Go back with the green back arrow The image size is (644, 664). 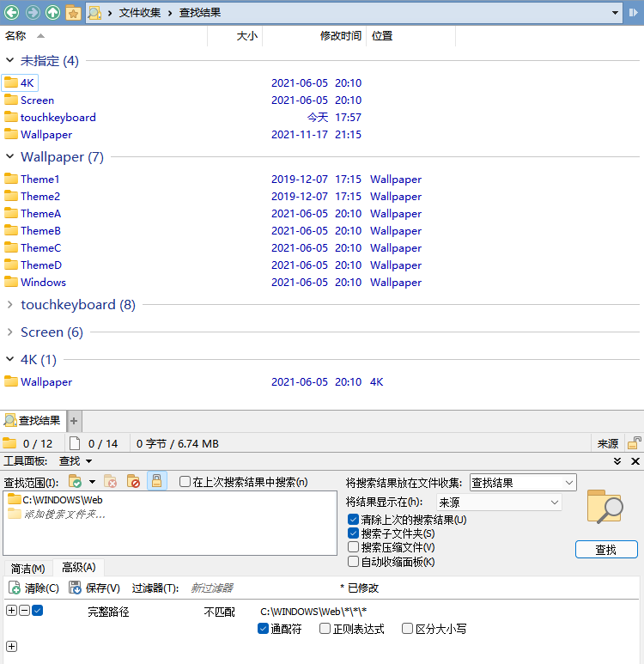pos(12,12)
